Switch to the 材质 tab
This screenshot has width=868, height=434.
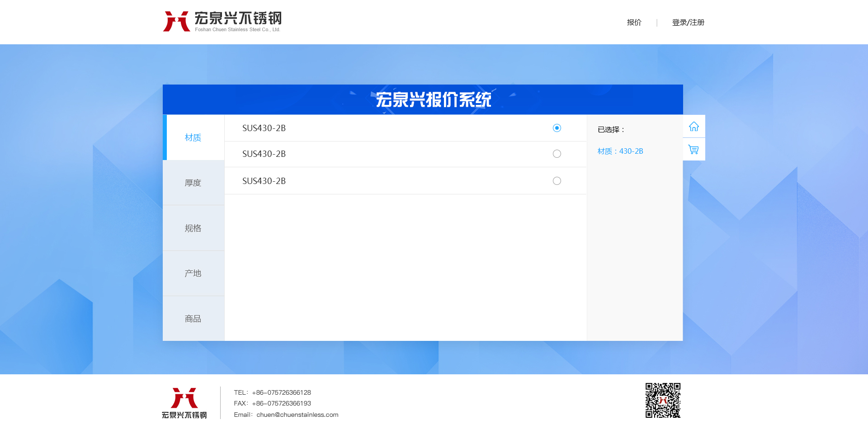point(193,137)
